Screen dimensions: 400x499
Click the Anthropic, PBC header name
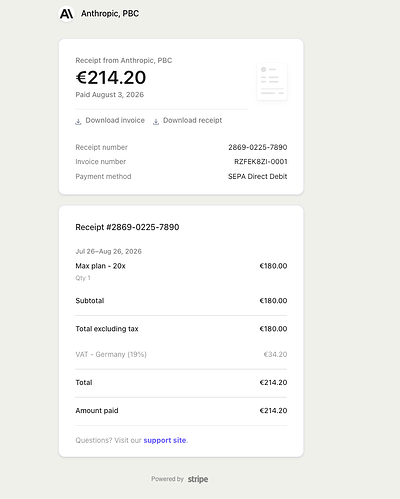[110, 14]
